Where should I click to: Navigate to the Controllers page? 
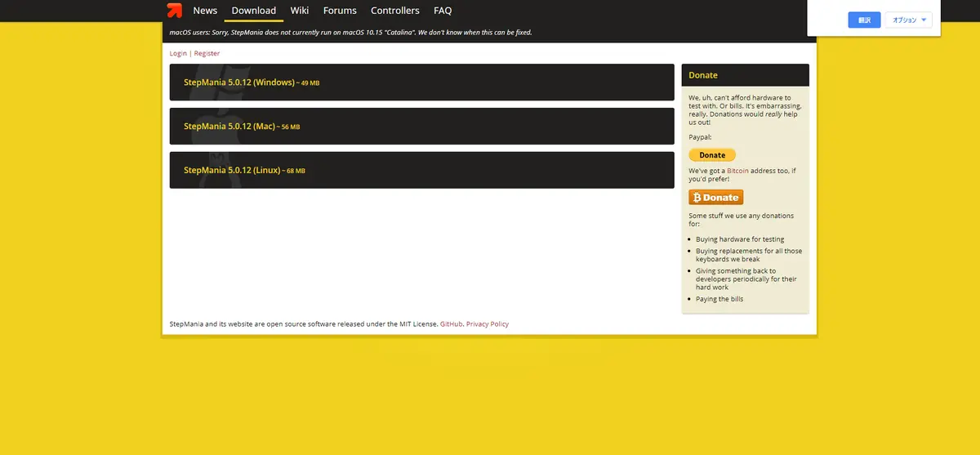[395, 11]
